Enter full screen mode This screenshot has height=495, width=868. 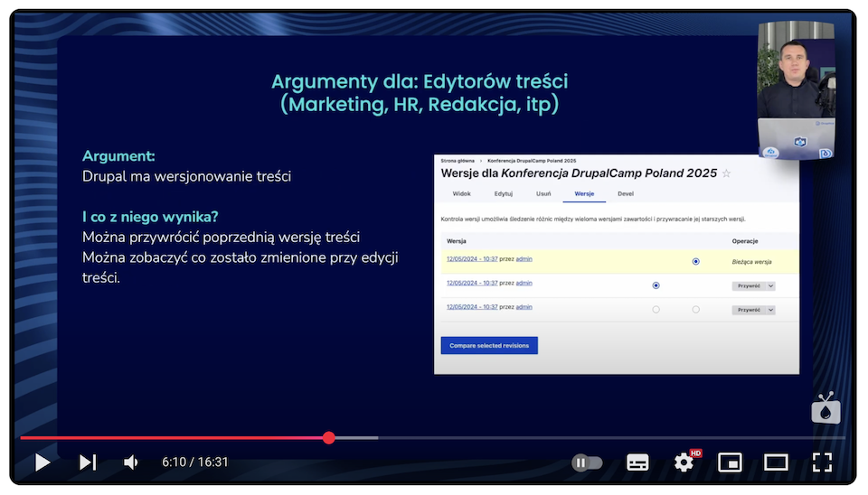click(822, 462)
